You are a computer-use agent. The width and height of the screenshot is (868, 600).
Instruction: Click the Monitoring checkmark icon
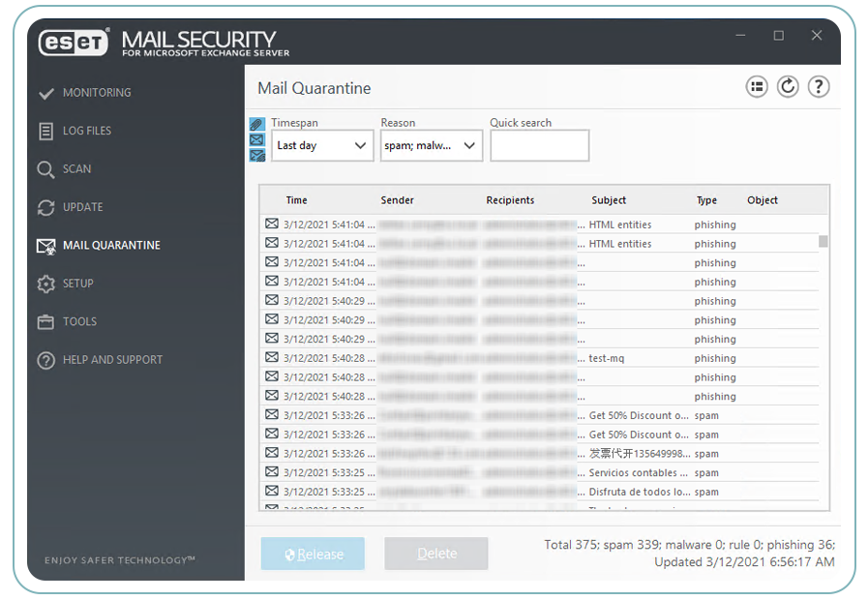click(45, 93)
